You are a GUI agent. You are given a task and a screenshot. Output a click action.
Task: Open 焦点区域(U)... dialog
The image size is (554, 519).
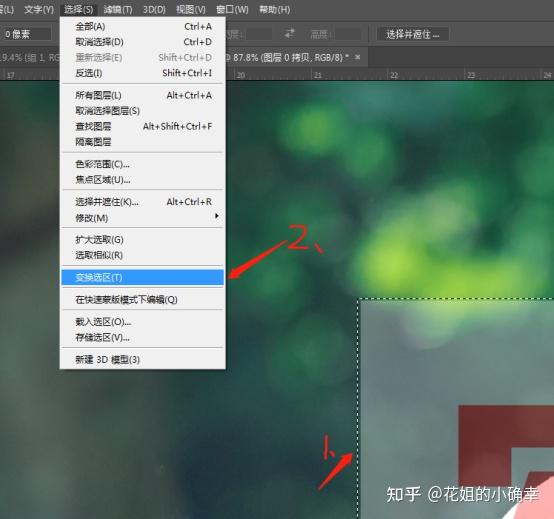pyautogui.click(x=143, y=180)
